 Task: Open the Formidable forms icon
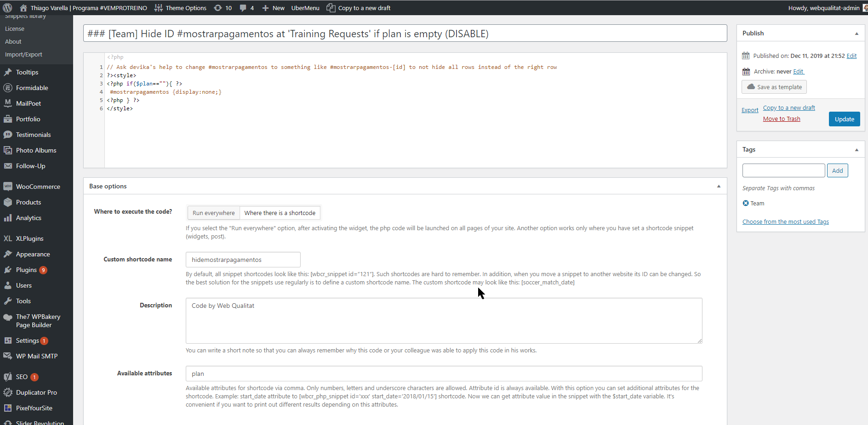8,88
